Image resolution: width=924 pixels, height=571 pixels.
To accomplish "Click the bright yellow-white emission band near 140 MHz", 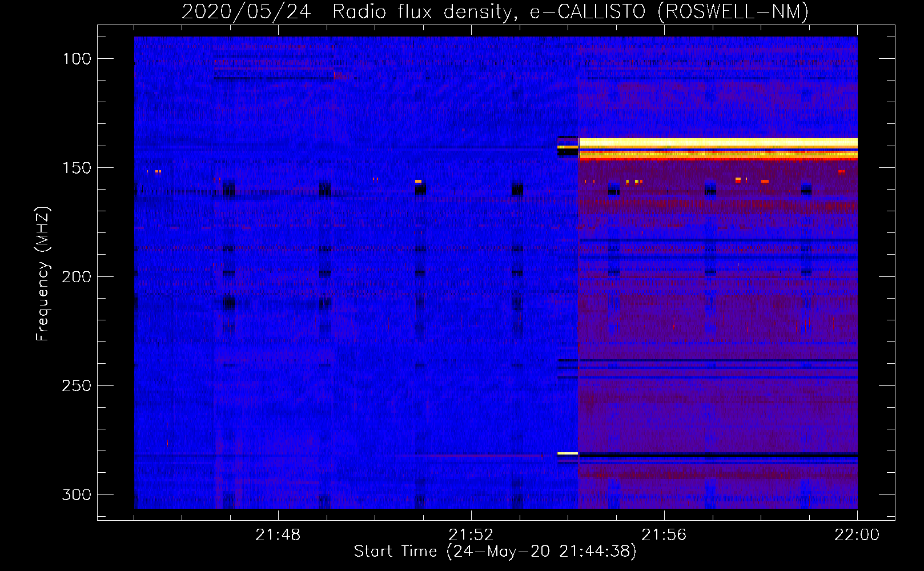I will 718,143.
